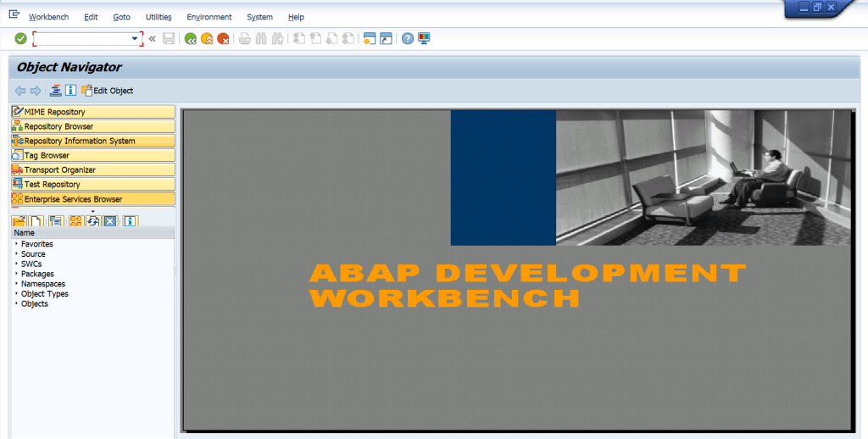
Task: Open the Transport Organizer
Action: pyautogui.click(x=93, y=169)
